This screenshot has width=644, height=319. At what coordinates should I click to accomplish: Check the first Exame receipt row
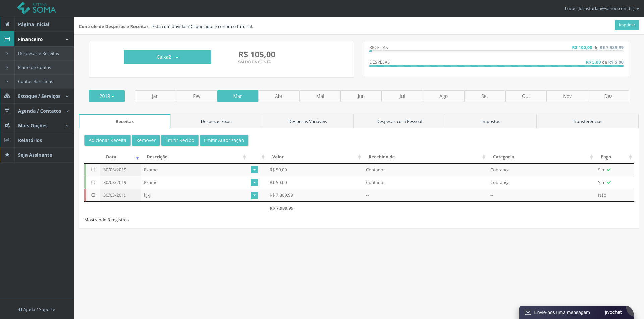93,170
